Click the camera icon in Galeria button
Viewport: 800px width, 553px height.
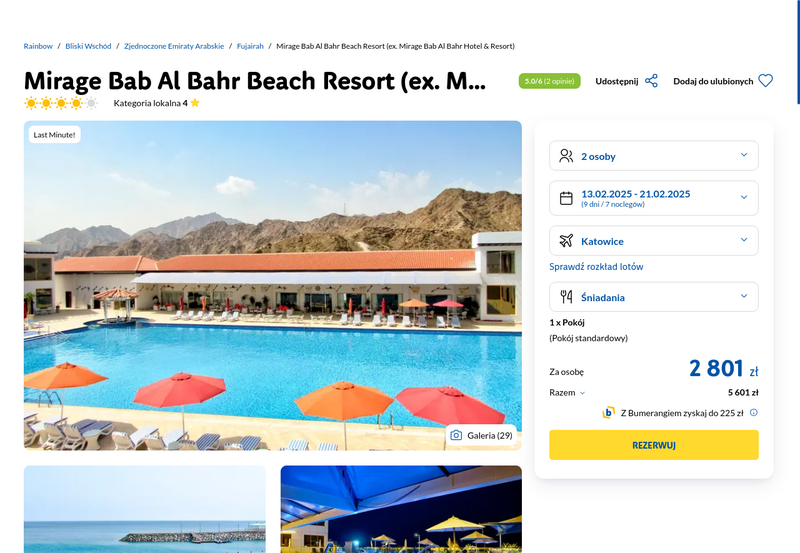click(456, 435)
